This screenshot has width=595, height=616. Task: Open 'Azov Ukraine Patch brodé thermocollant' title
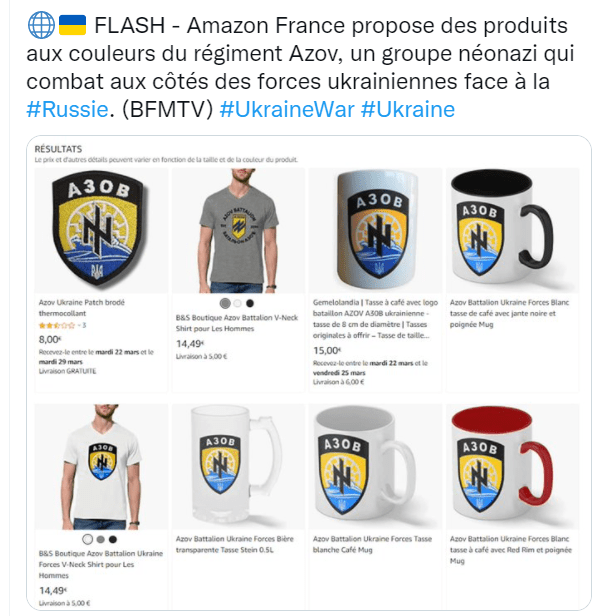click(x=82, y=308)
